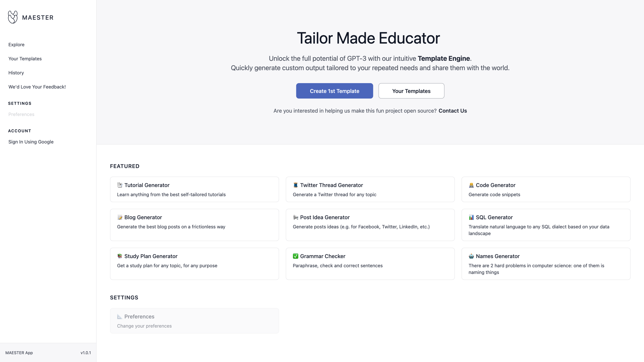
Task: Click the white Your Templates button
Action: pos(411,91)
